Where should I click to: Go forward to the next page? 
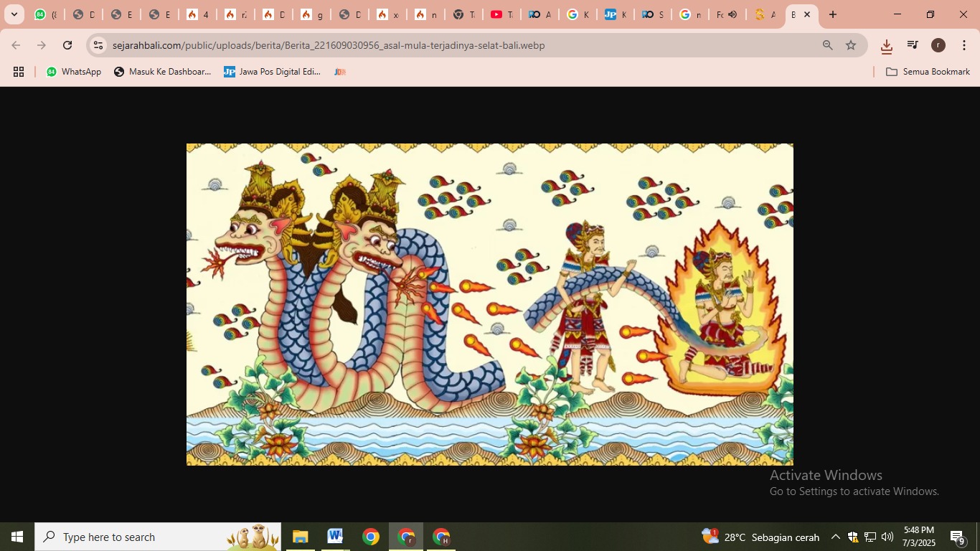pos(42,45)
